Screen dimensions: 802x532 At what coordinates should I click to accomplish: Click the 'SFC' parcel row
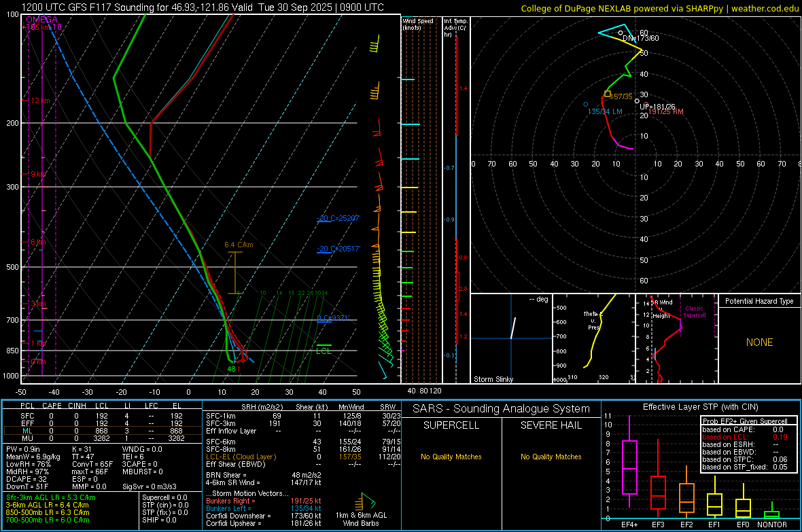[x=102, y=416]
